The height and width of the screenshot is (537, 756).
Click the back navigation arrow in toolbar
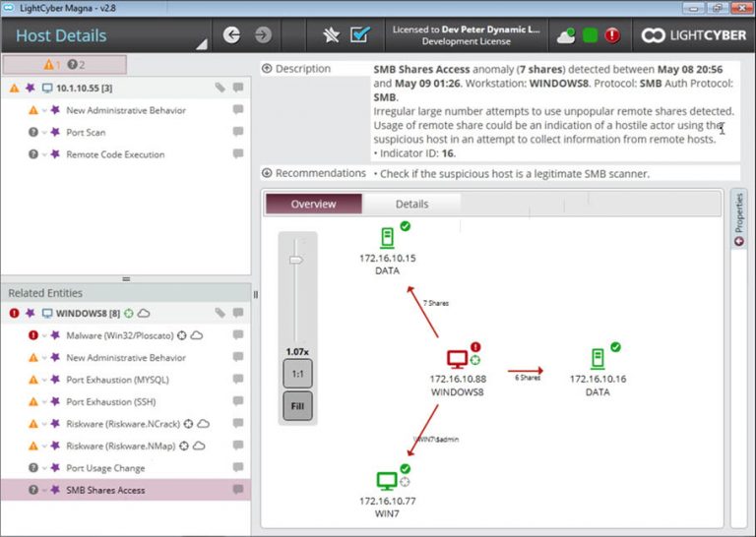tap(231, 34)
